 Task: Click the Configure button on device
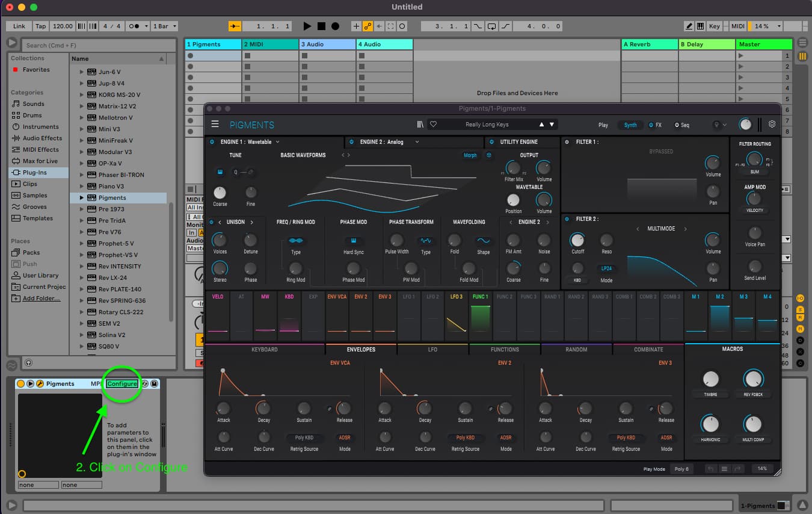[122, 383]
